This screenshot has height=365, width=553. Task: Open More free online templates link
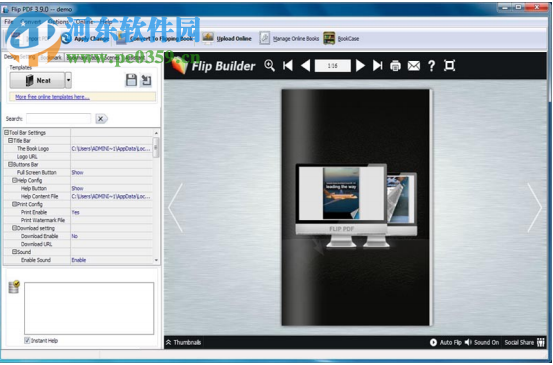click(x=52, y=97)
